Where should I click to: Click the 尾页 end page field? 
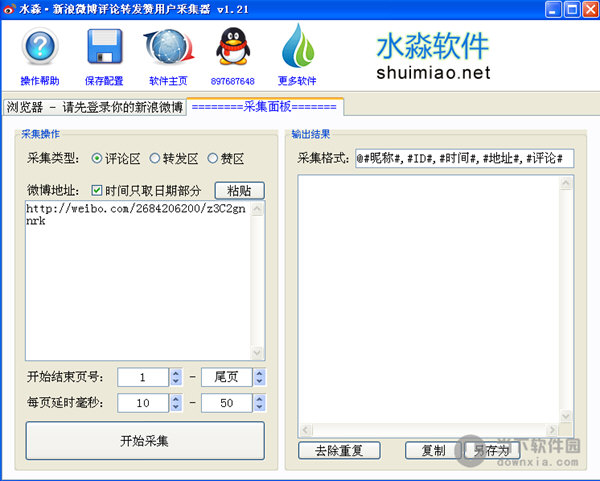tap(227, 377)
